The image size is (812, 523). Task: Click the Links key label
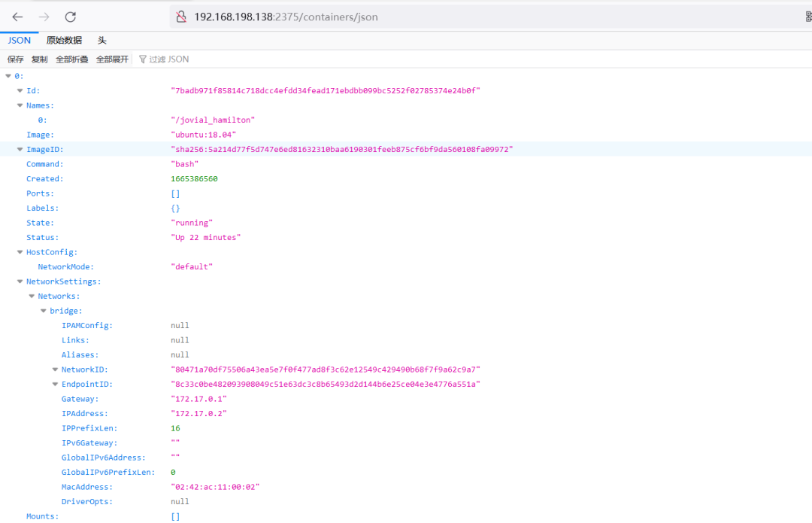click(76, 340)
